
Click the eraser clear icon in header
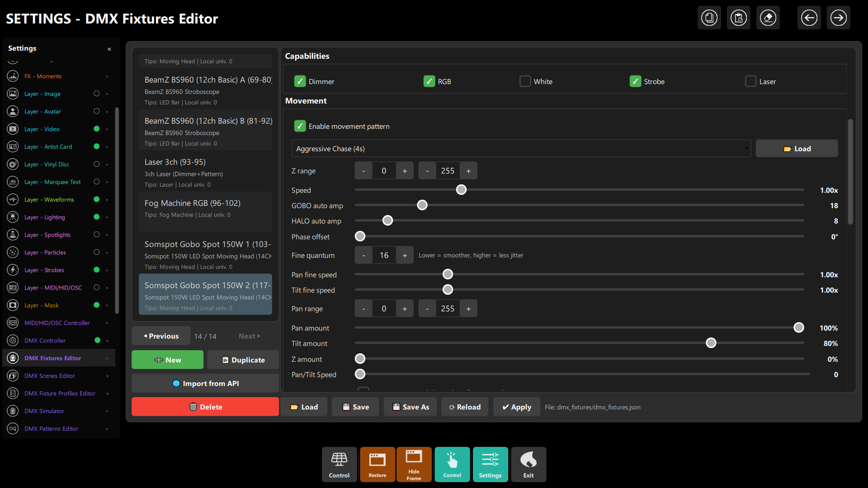[768, 18]
